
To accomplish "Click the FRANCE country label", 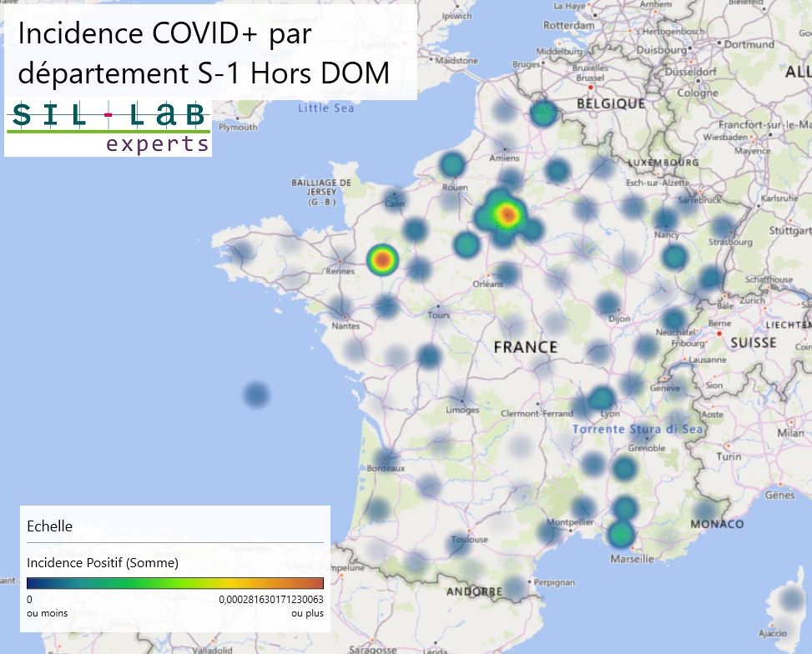I will coord(525,347).
